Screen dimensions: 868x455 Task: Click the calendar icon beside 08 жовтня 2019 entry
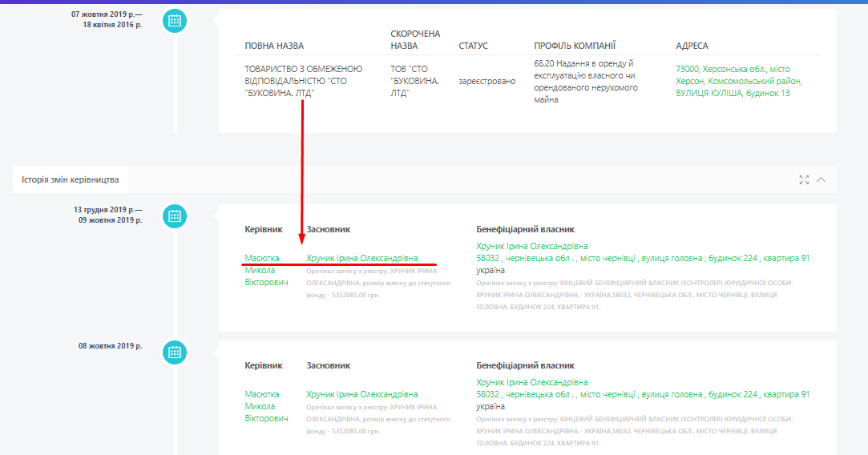tap(175, 352)
